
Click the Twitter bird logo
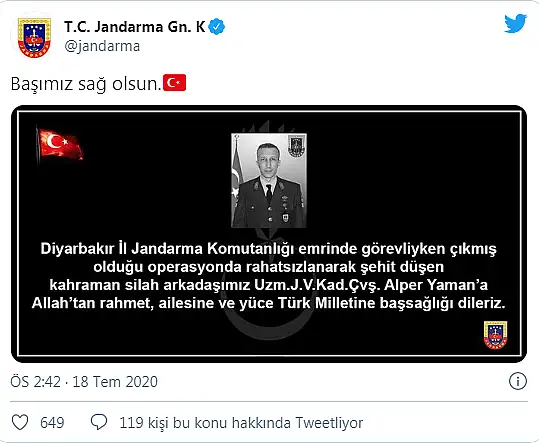(515, 24)
